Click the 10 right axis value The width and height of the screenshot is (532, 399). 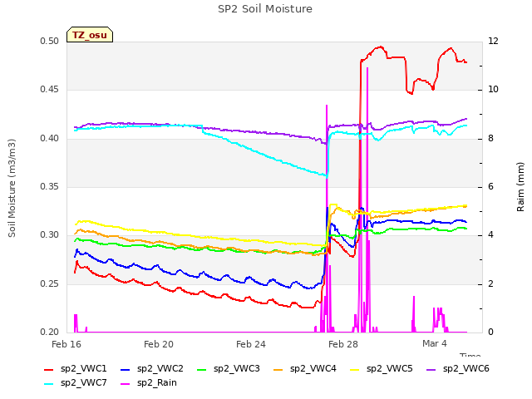tap(493, 90)
